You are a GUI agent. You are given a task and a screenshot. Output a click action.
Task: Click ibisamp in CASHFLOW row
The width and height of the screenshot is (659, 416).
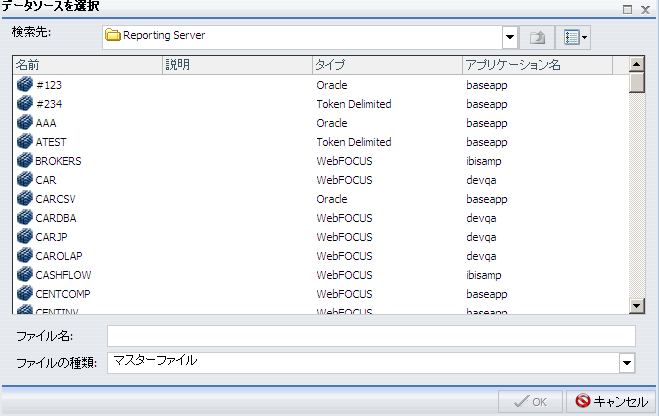click(x=484, y=275)
